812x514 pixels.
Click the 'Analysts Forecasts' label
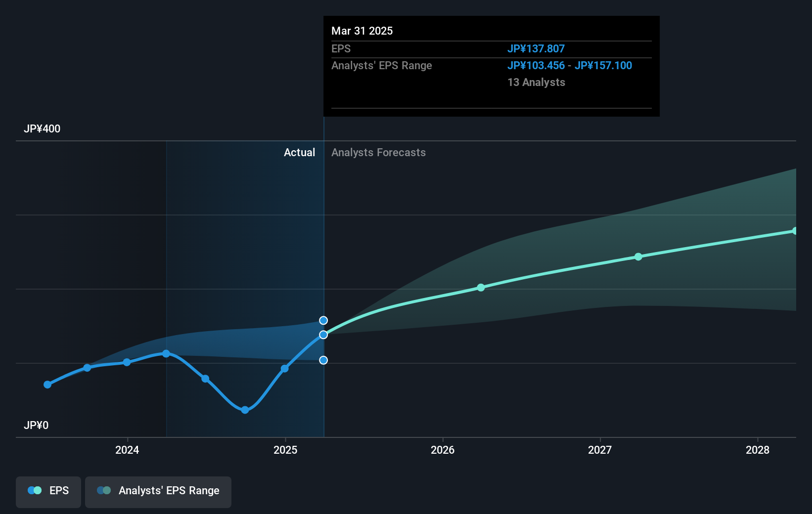[x=378, y=152]
